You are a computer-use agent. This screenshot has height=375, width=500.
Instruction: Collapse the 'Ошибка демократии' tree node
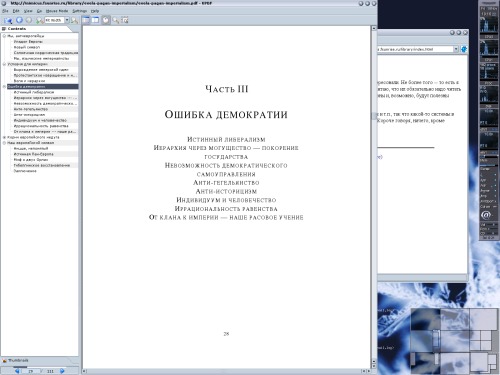click(4, 87)
